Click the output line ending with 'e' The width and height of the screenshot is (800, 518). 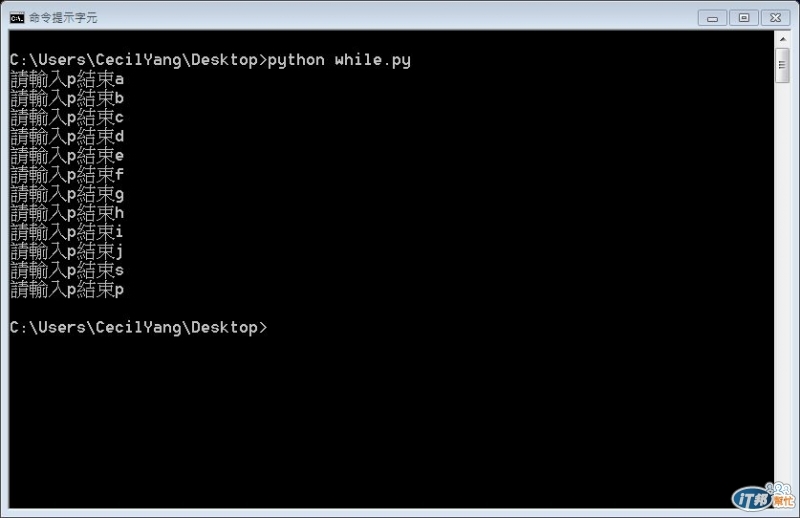coord(67,156)
